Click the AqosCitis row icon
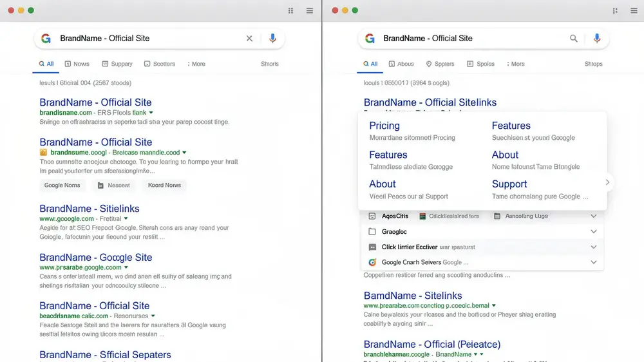 pos(372,216)
